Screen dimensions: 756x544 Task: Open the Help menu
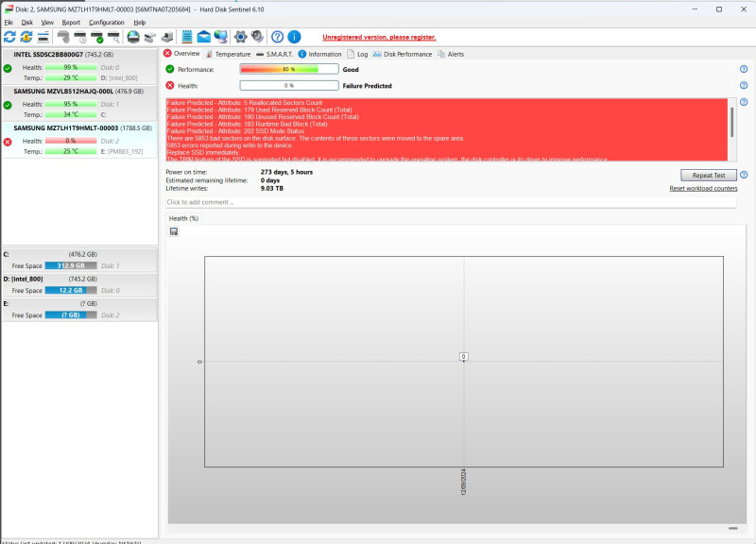pos(139,23)
